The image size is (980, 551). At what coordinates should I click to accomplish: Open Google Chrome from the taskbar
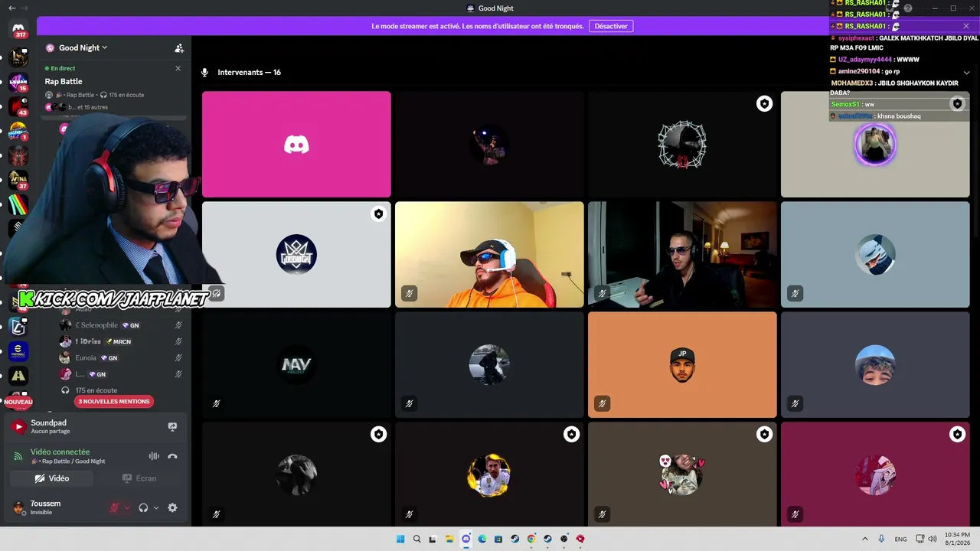[531, 539]
